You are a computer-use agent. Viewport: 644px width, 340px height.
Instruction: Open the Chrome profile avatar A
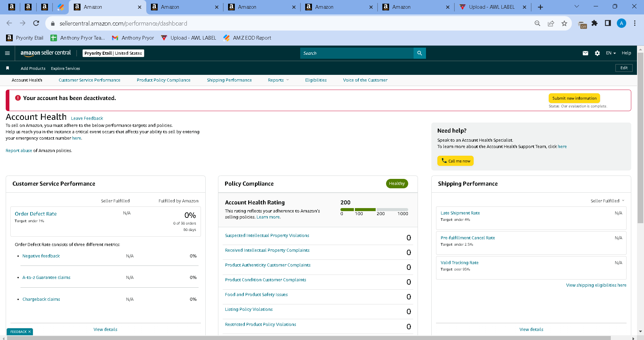coord(622,23)
